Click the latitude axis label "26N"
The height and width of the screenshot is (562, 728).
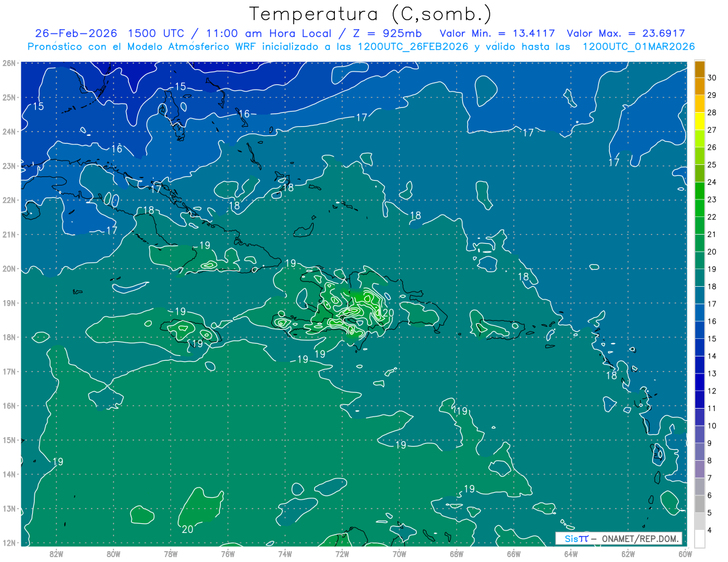pyautogui.click(x=9, y=63)
